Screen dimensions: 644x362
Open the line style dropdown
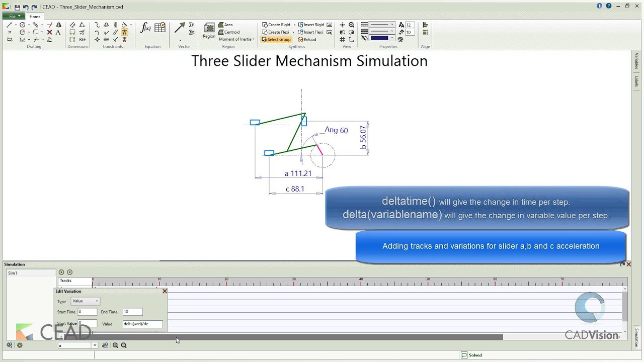pos(382,25)
